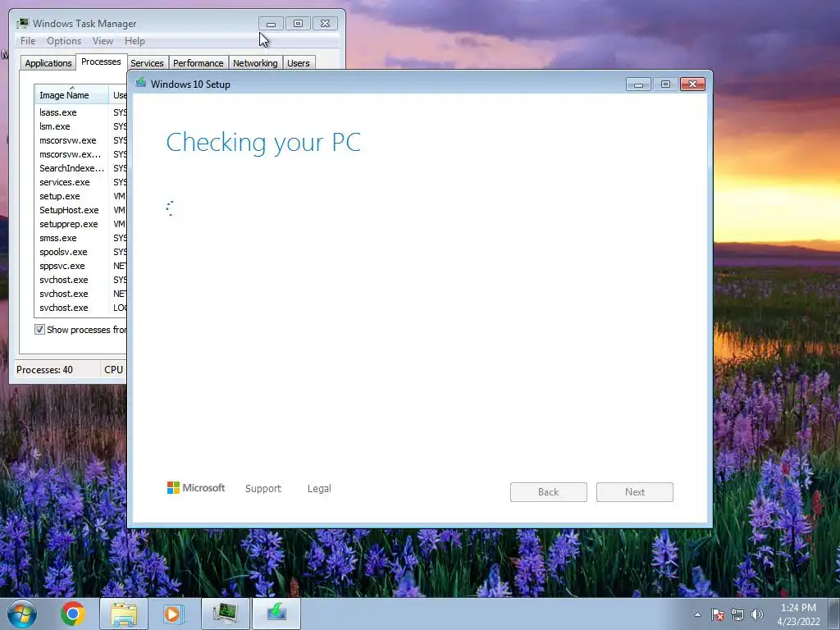Image resolution: width=840 pixels, height=630 pixels.
Task: Select the setupprep.exe process row
Action: [x=80, y=224]
